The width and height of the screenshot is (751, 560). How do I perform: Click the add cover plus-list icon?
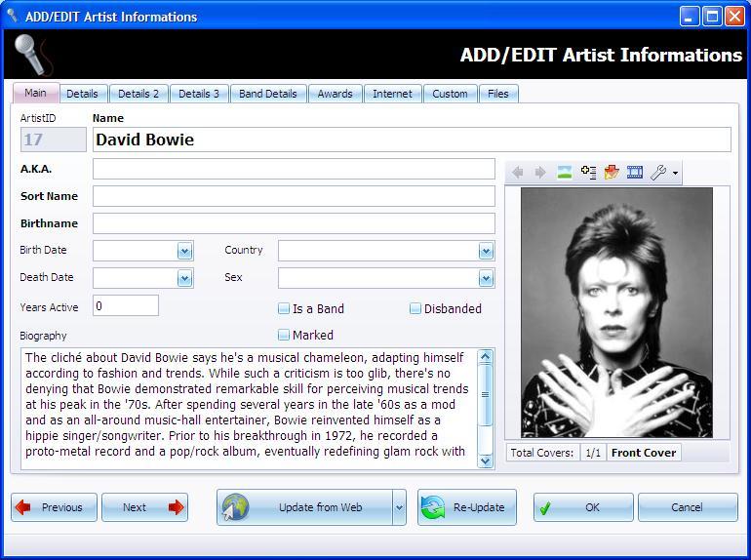click(x=588, y=172)
